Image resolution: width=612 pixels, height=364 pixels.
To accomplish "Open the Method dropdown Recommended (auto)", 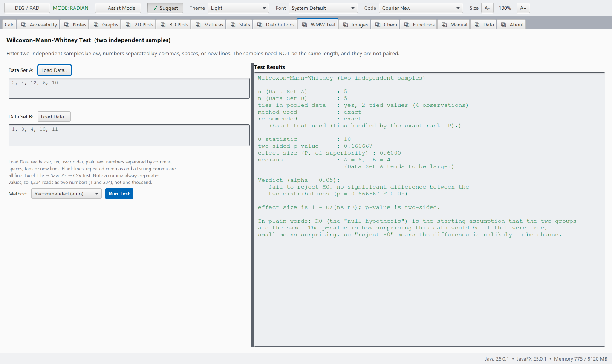I will tap(66, 194).
